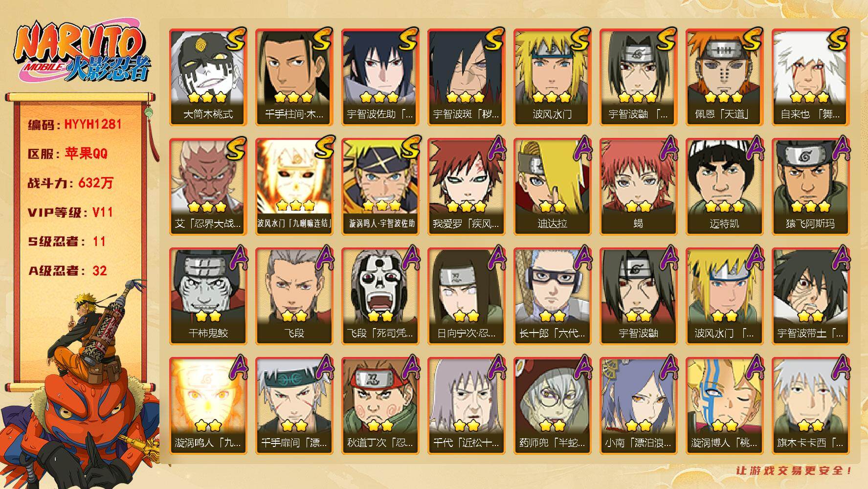Click the 飞段 character card
Screen dimensions: 868x489
point(294,296)
